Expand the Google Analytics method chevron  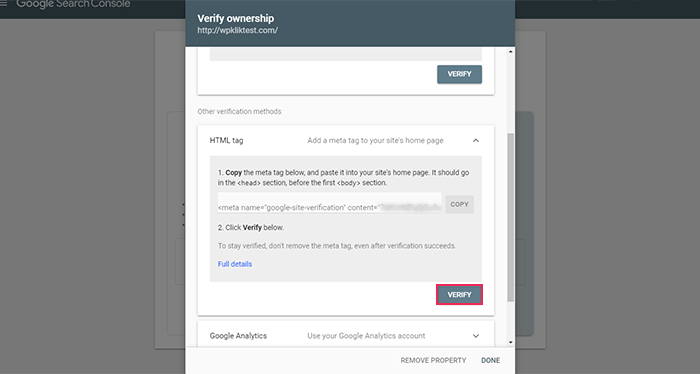pyautogui.click(x=476, y=336)
